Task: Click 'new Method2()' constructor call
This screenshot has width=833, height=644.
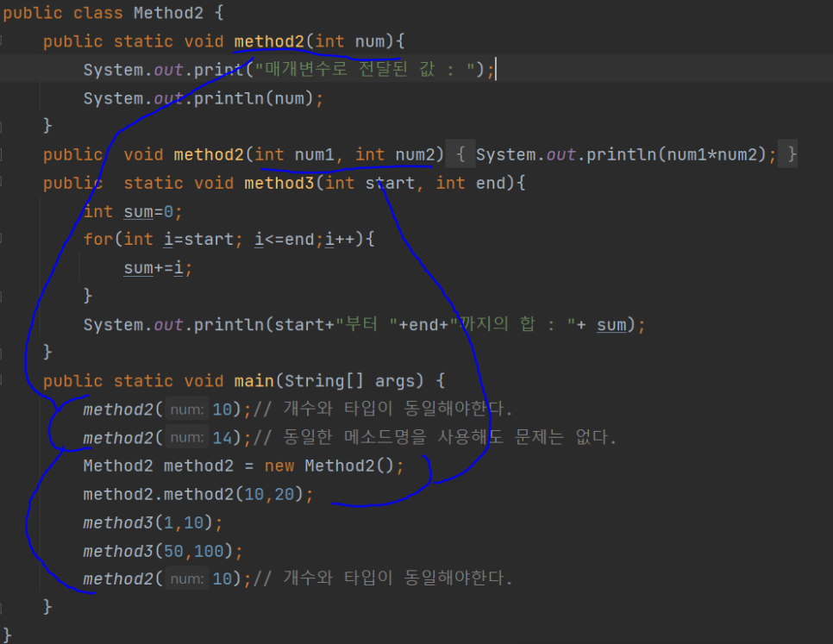Action: (x=329, y=466)
